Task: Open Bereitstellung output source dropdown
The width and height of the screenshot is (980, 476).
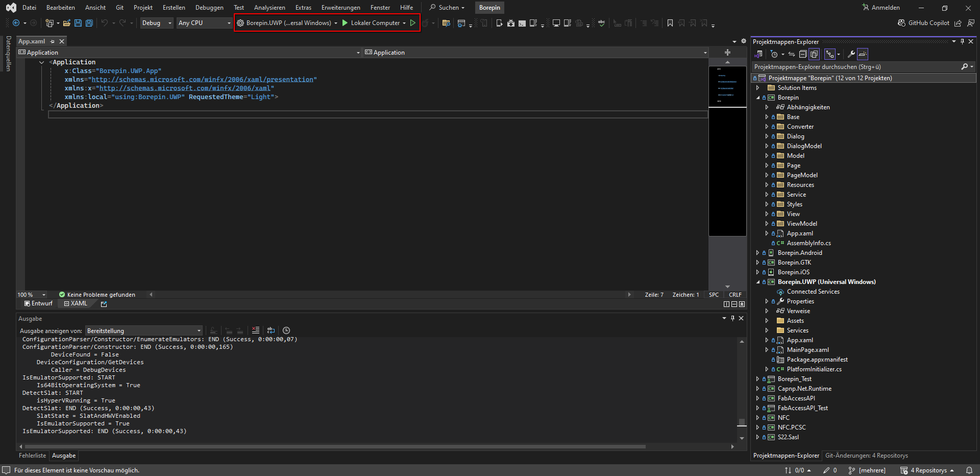Action: tap(144, 331)
